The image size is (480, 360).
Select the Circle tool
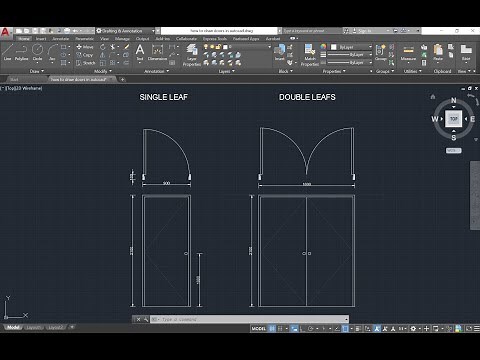coord(37,52)
